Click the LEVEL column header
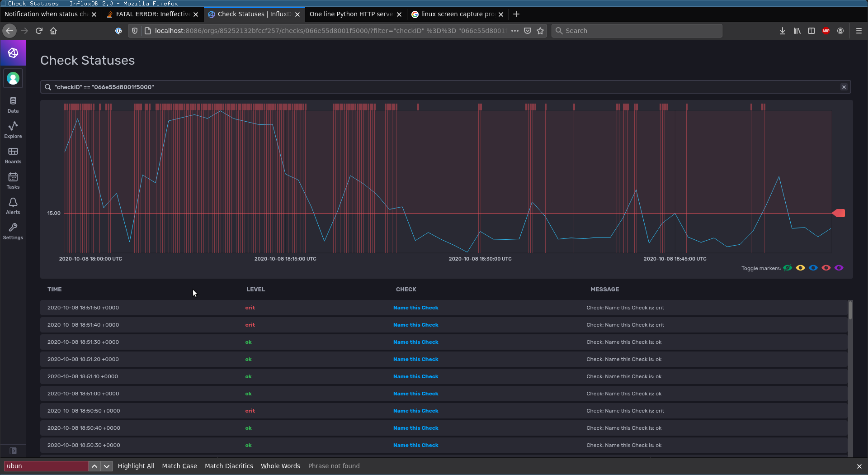The height and width of the screenshot is (475, 868). click(255, 290)
